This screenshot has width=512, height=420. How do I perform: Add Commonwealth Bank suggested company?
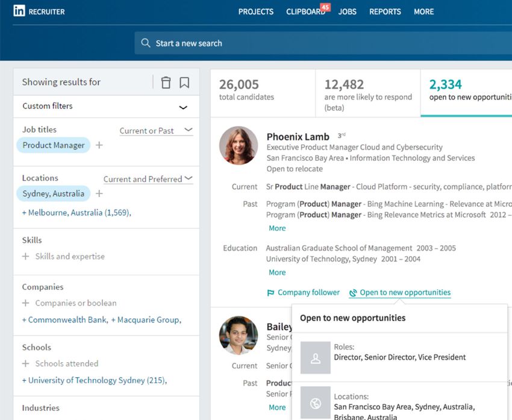click(65, 320)
